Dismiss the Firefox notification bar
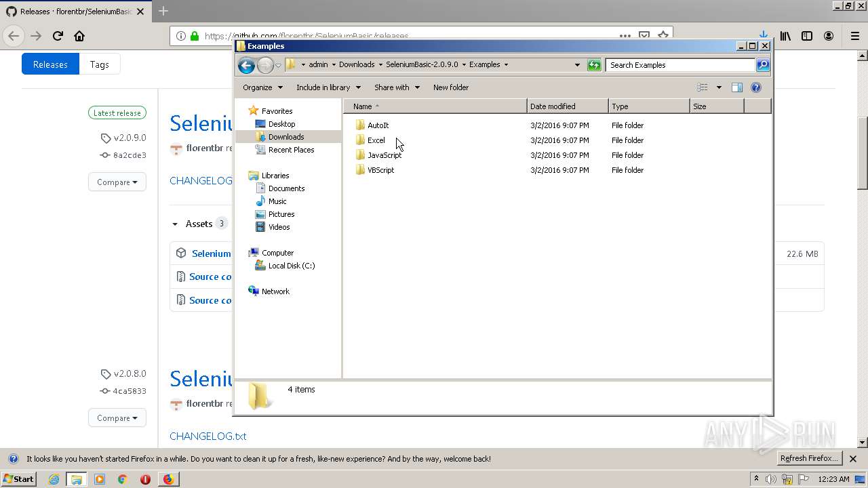 coord(853,459)
